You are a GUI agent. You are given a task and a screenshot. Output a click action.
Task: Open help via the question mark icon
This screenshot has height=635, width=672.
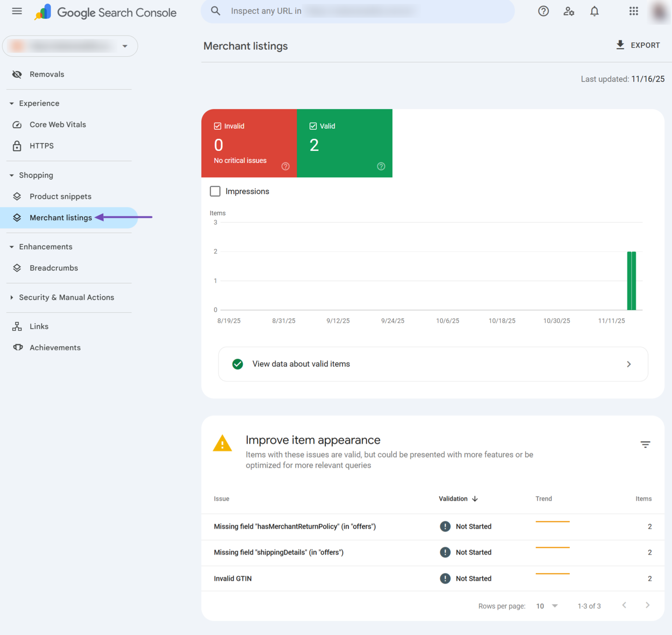543,11
